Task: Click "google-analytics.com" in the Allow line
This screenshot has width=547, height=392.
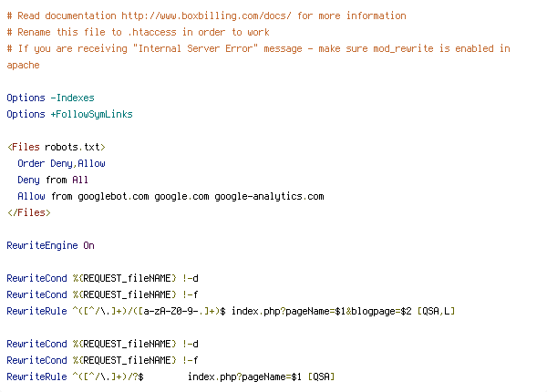Action: [269, 196]
